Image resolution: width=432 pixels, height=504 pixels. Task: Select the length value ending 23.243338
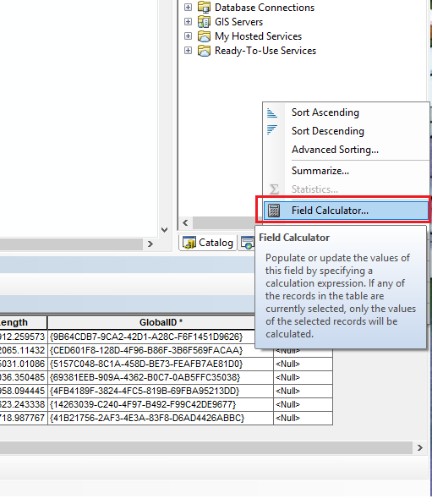click(x=24, y=404)
